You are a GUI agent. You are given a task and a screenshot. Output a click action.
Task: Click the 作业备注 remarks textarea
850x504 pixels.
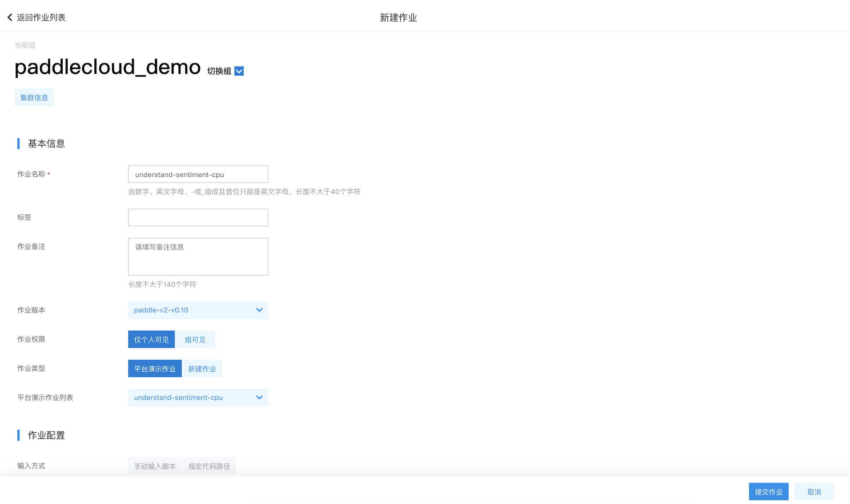(198, 257)
